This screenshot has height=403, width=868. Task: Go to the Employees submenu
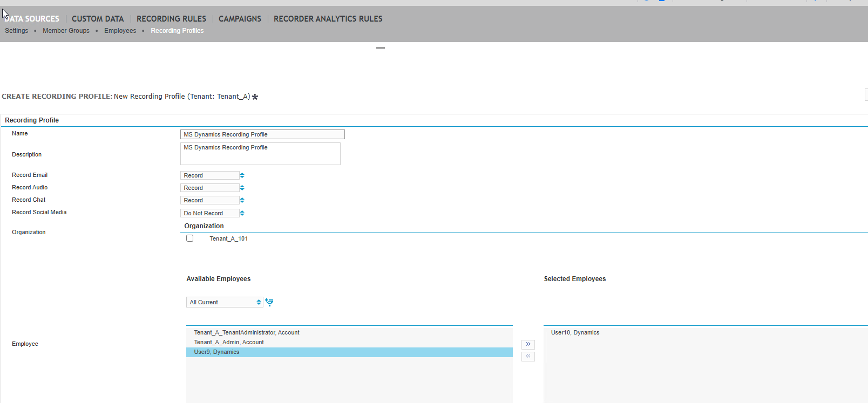click(120, 31)
